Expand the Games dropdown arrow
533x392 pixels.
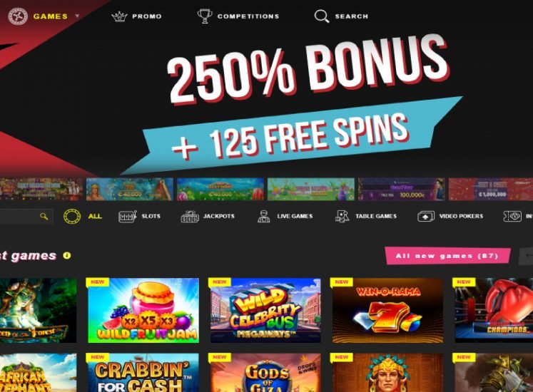[x=77, y=16]
